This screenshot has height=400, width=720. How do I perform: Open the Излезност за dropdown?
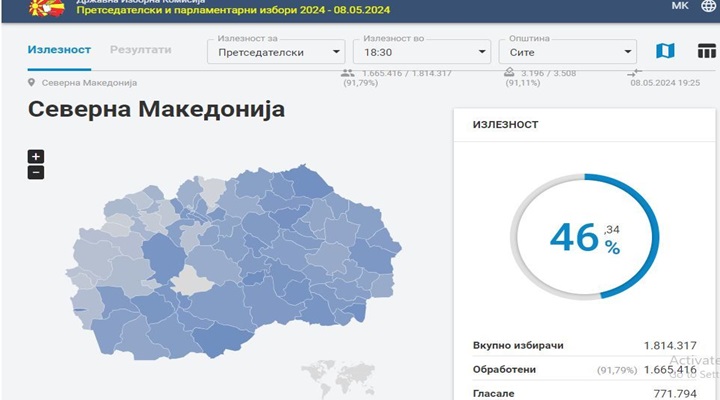tap(276, 51)
